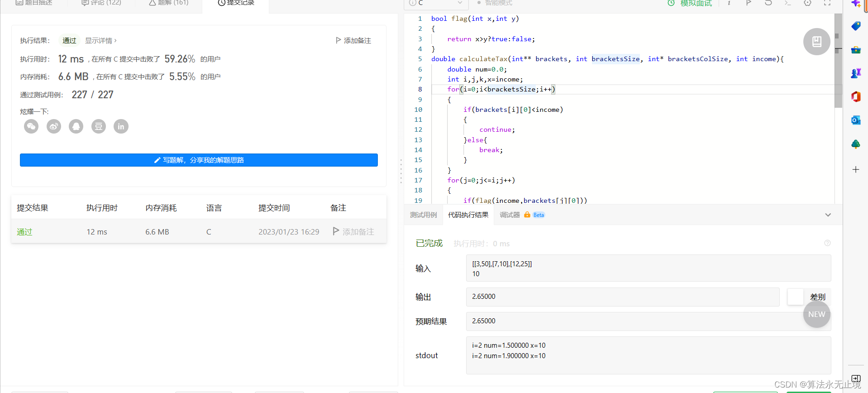This screenshot has width=868, height=393.
Task: Click 写题解 share solution button
Action: (x=199, y=160)
